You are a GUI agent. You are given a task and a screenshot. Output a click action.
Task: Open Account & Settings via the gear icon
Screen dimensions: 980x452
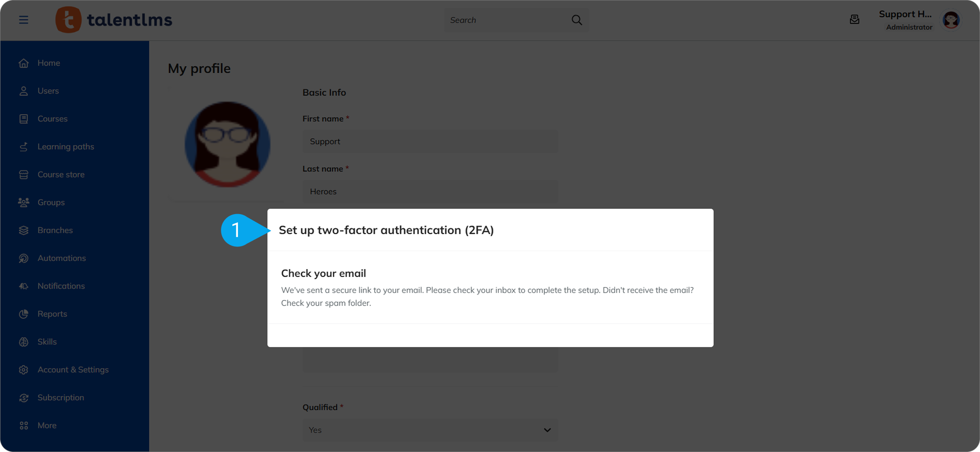tap(23, 369)
